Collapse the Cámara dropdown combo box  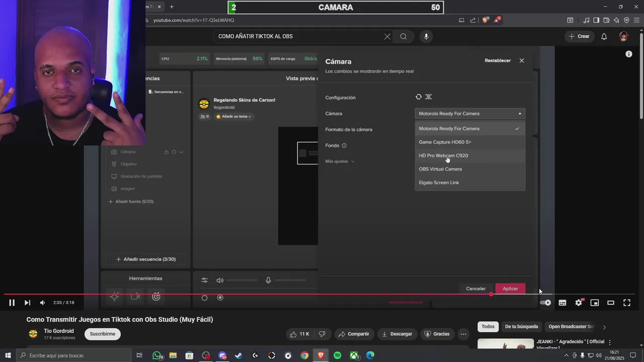[x=470, y=114]
